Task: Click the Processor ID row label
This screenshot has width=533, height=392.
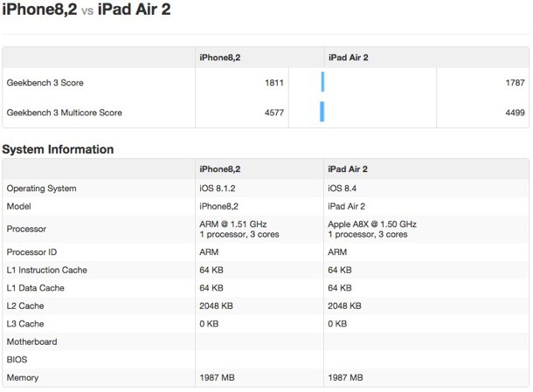Action: tap(31, 251)
